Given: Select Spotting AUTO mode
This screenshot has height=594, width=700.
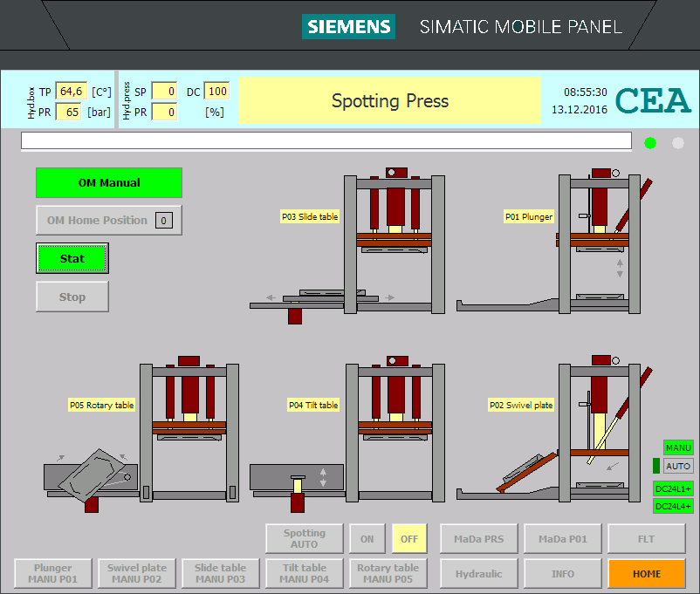Looking at the screenshot, I should tap(305, 539).
